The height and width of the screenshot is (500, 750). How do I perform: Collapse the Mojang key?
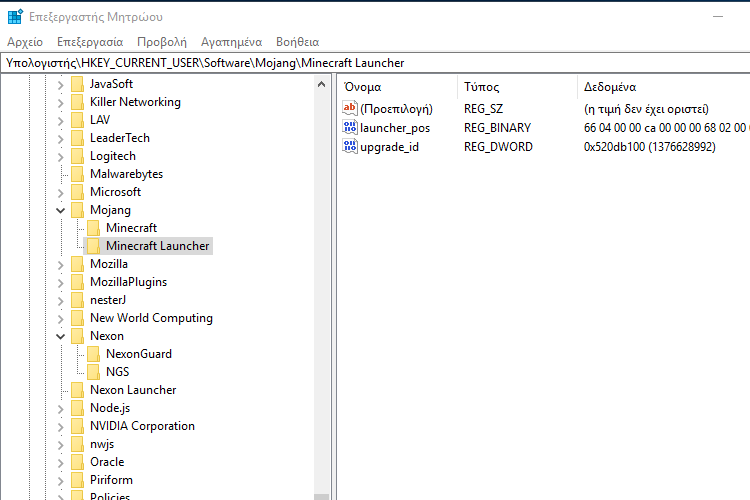pyautogui.click(x=60, y=211)
